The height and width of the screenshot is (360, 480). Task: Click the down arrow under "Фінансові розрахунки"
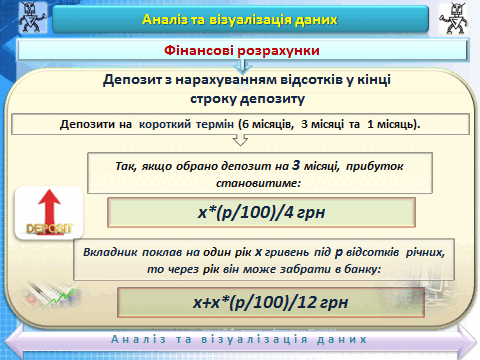pos(243,66)
